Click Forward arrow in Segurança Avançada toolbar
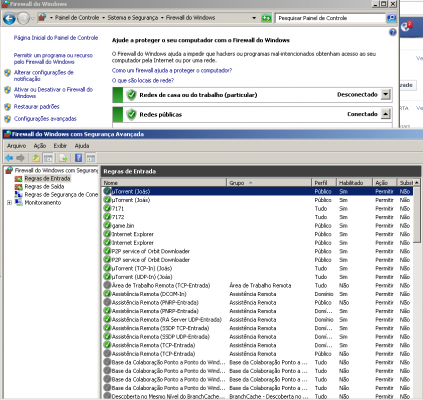423x400 pixels. 21,158
